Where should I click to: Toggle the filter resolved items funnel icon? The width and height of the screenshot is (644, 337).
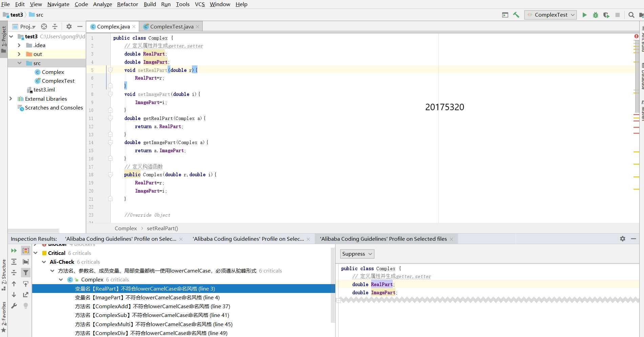point(26,273)
